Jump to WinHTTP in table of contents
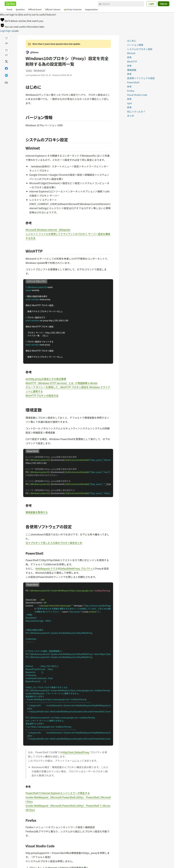This screenshot has height=868, width=174. (132, 62)
